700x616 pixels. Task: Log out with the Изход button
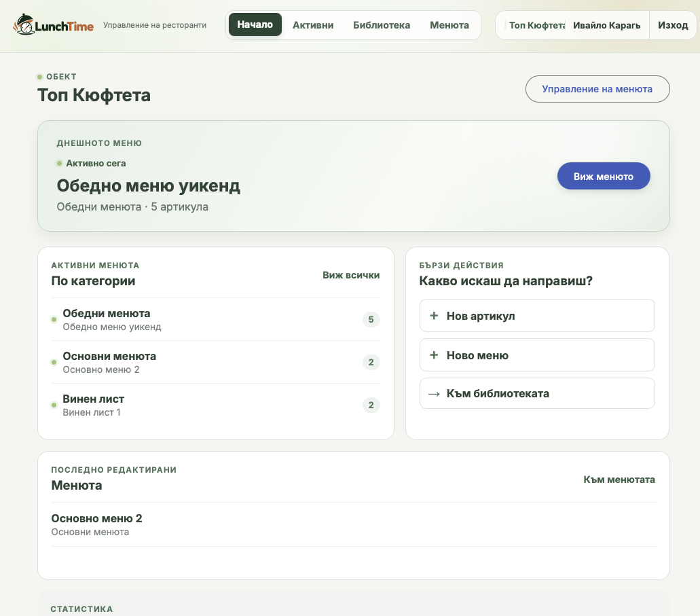click(x=673, y=25)
